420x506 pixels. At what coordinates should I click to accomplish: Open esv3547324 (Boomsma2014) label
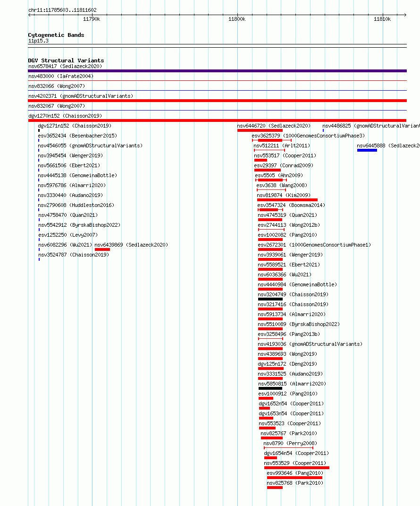pos(291,205)
